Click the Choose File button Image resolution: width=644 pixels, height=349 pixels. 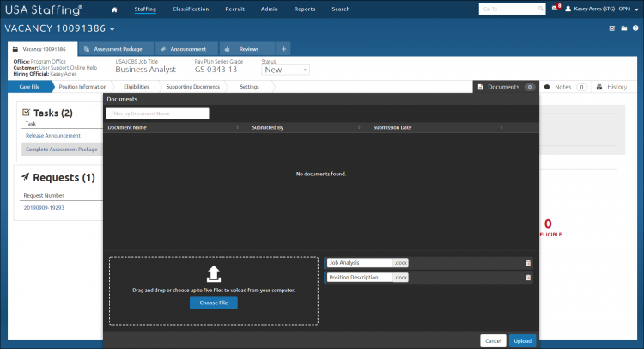click(214, 303)
